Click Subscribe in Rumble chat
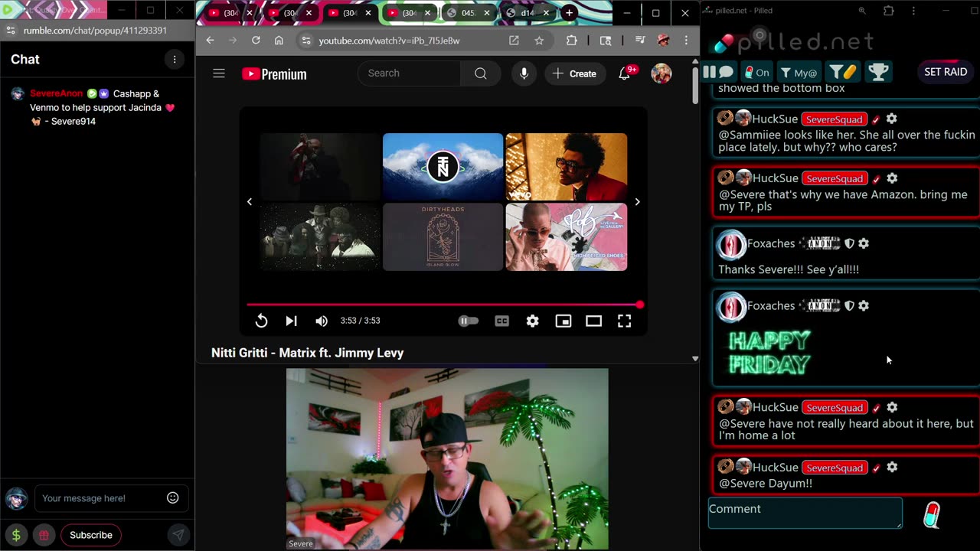The width and height of the screenshot is (980, 551). [91, 535]
